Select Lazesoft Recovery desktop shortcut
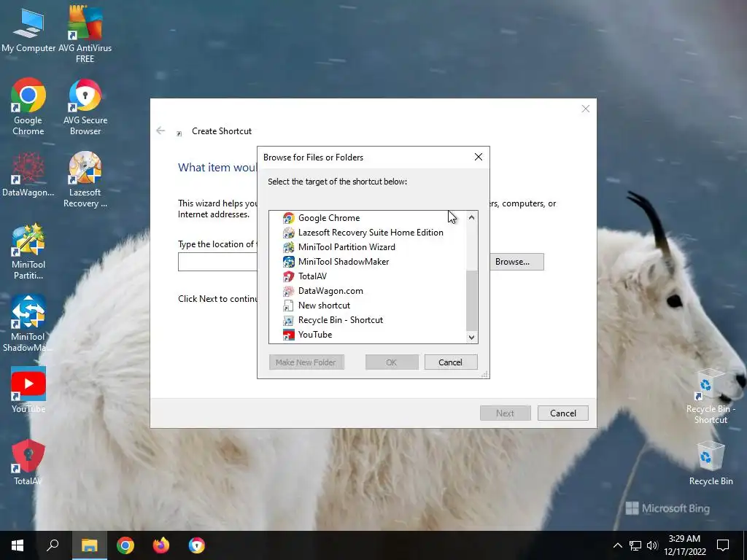This screenshot has width=747, height=560. click(85, 179)
